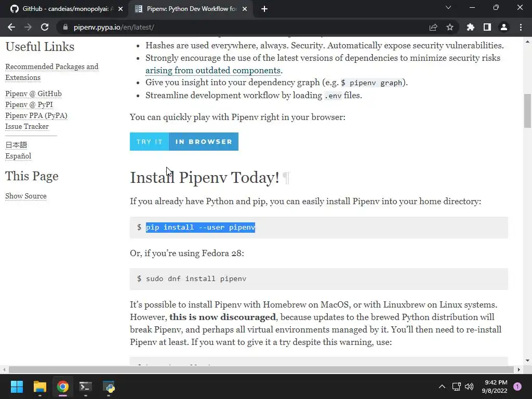
Task: Click the Try It In Browser badge
Action: coord(184,141)
